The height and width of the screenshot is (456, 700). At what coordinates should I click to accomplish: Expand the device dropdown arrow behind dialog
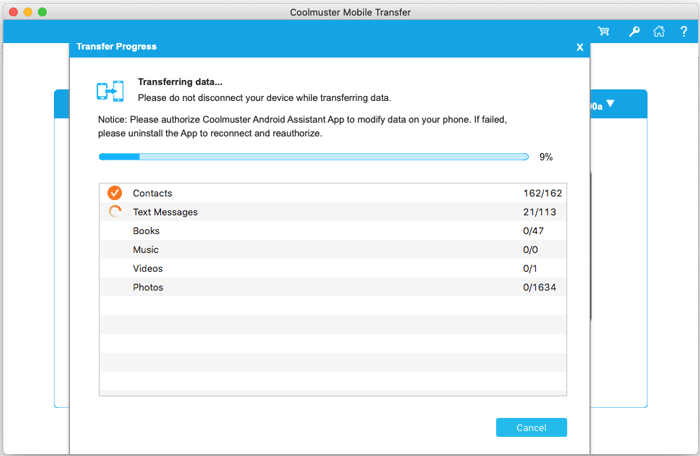pyautogui.click(x=610, y=104)
